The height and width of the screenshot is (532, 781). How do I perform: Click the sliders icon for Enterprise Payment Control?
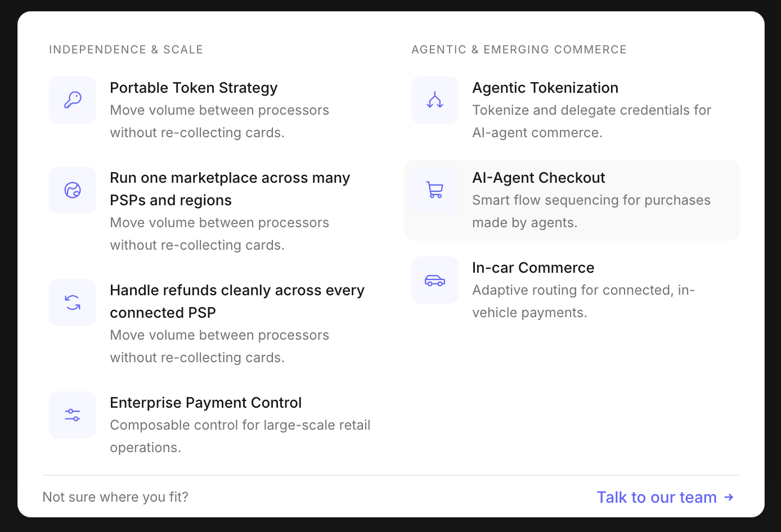73,415
